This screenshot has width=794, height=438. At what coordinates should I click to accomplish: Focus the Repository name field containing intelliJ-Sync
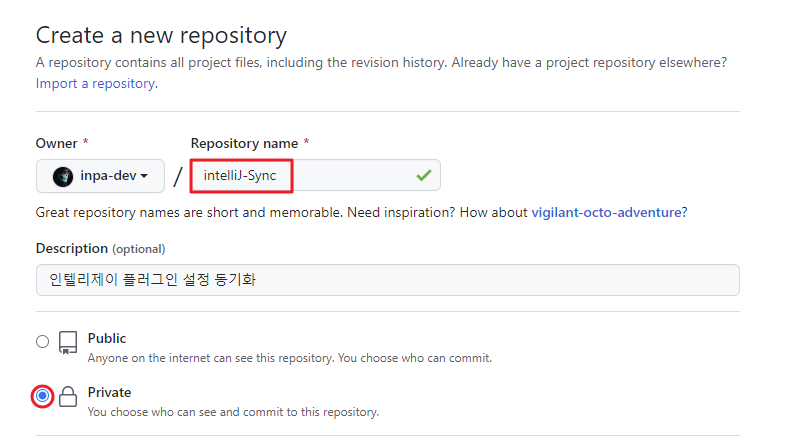tap(315, 176)
